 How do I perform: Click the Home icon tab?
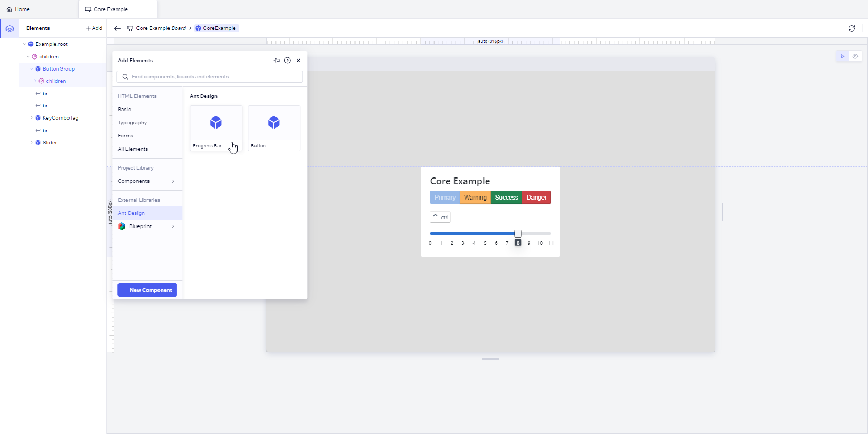[18, 9]
